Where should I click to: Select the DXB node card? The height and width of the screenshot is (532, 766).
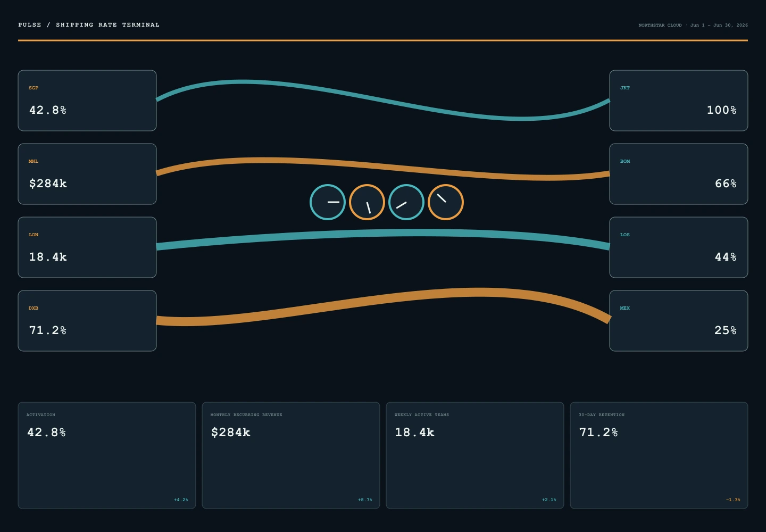coord(87,321)
